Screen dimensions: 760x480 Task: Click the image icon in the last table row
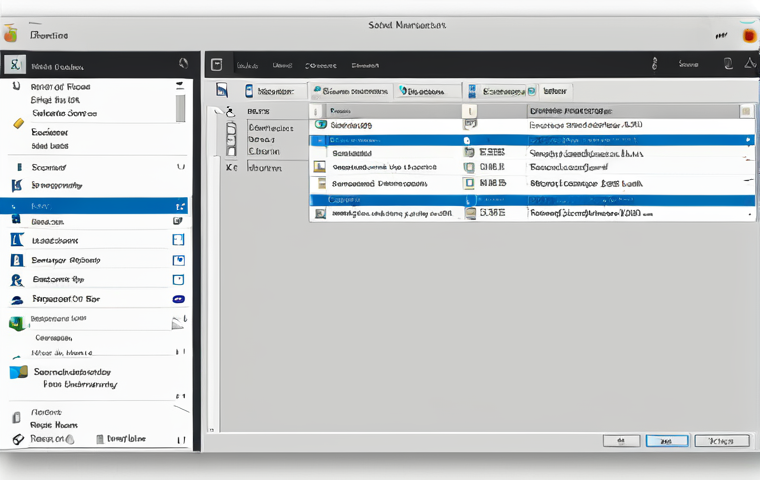tap(320, 213)
